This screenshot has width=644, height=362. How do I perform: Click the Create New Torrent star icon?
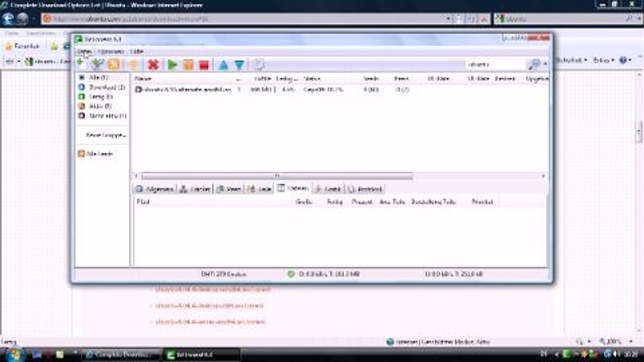(133, 64)
